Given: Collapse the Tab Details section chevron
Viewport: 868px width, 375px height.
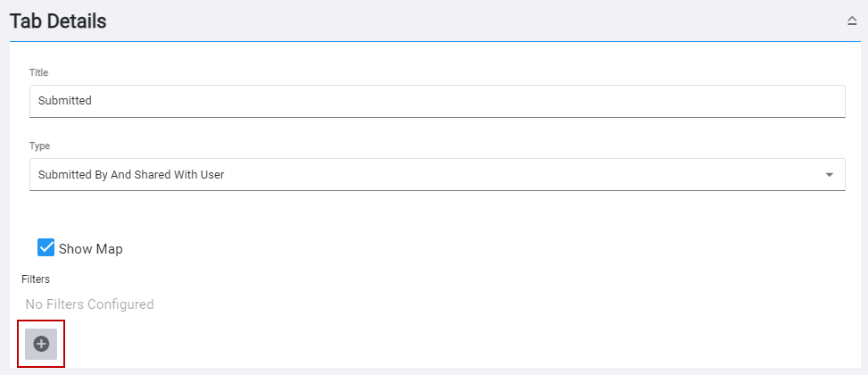Looking at the screenshot, I should point(852,21).
